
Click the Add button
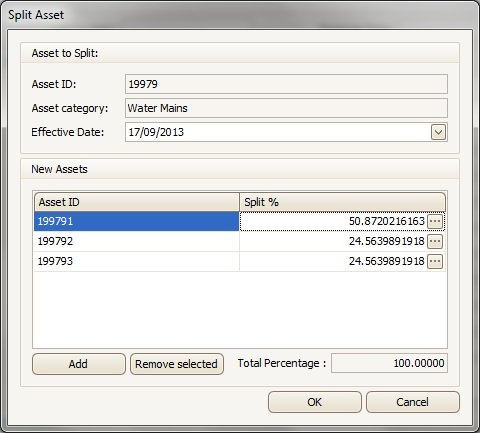click(x=79, y=364)
